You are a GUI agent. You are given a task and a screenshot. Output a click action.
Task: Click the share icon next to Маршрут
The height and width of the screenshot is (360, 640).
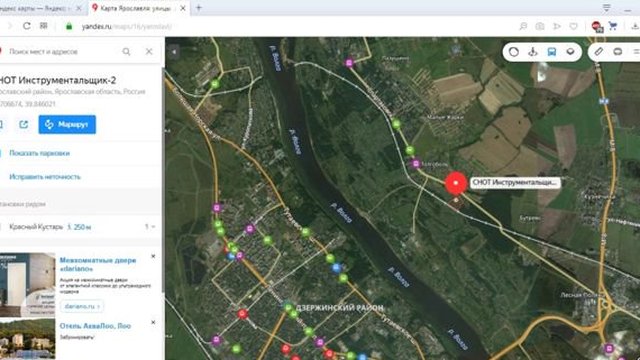click(x=24, y=124)
